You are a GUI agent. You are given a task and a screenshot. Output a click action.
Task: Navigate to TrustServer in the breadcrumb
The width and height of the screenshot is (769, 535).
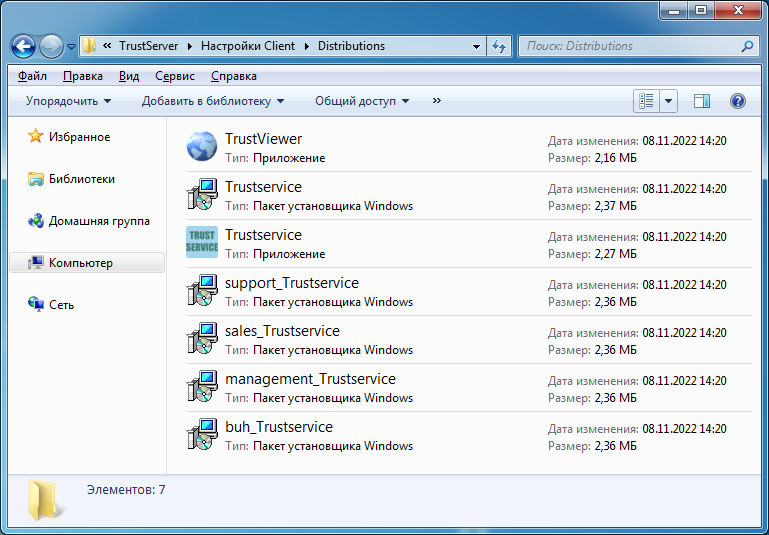[149, 46]
